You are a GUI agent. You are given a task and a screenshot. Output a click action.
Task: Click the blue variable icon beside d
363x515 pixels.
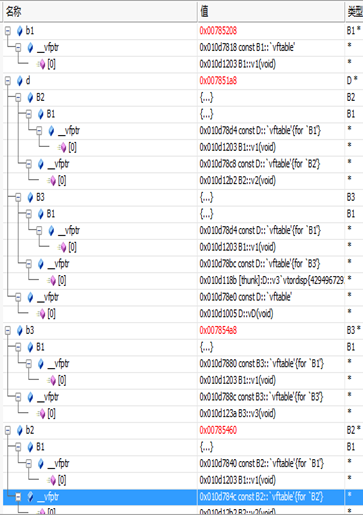click(x=20, y=81)
